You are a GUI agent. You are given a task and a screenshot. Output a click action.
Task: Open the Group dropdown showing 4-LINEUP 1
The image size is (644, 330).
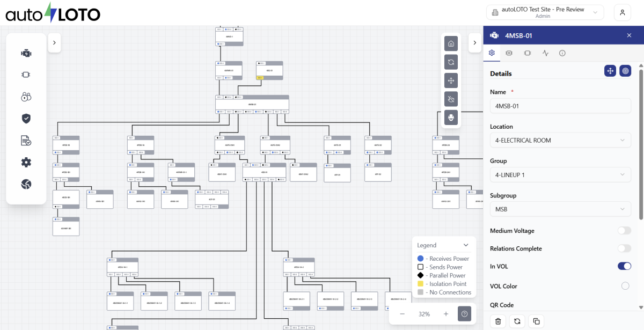coord(560,174)
